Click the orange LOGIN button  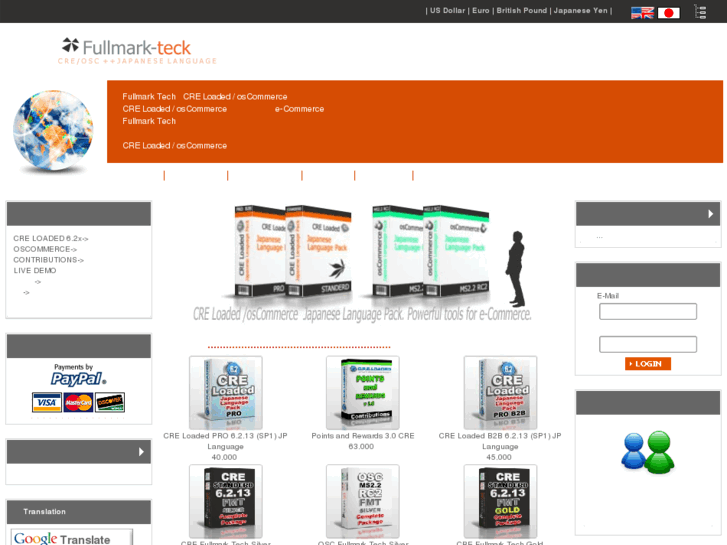pos(648,364)
